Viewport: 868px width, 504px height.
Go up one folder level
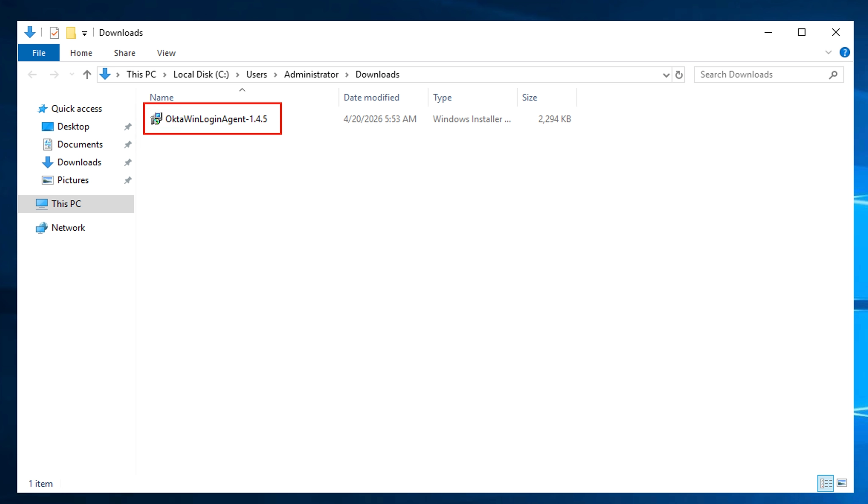(x=87, y=75)
